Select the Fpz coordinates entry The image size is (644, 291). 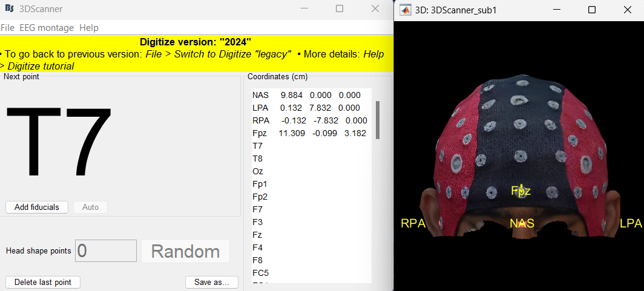pos(309,133)
